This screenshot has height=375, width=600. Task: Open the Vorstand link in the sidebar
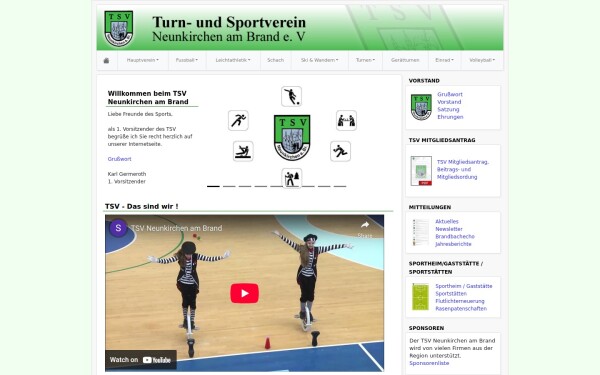(x=449, y=102)
